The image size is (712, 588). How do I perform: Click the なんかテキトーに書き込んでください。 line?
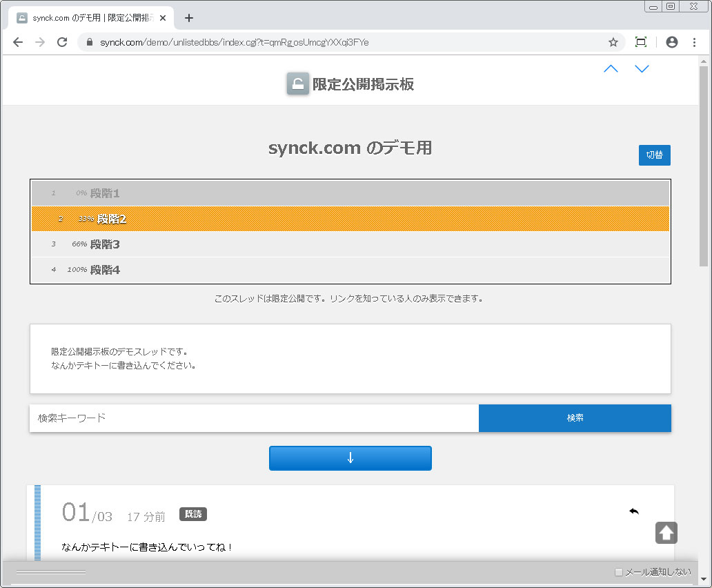(123, 366)
